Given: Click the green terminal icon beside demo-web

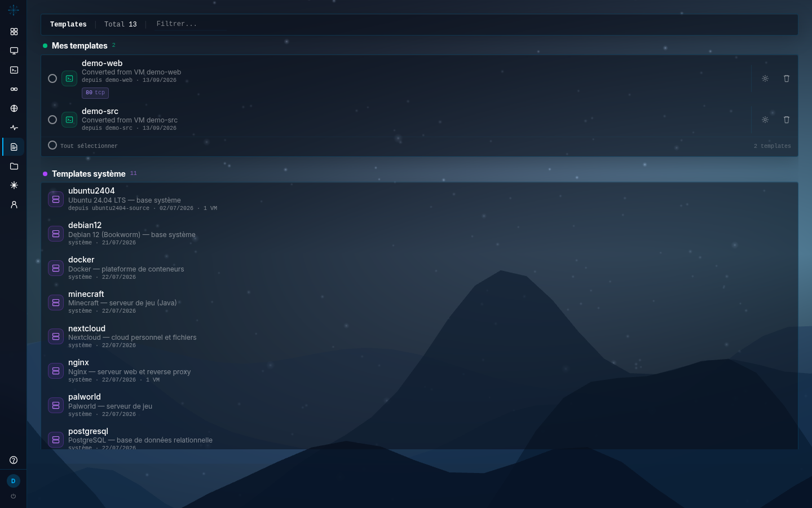Looking at the screenshot, I should [x=69, y=78].
